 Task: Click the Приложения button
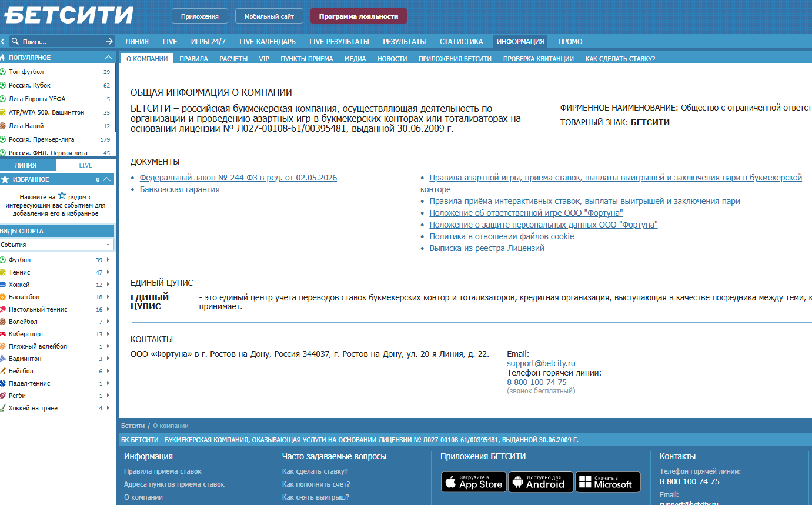[x=200, y=16]
